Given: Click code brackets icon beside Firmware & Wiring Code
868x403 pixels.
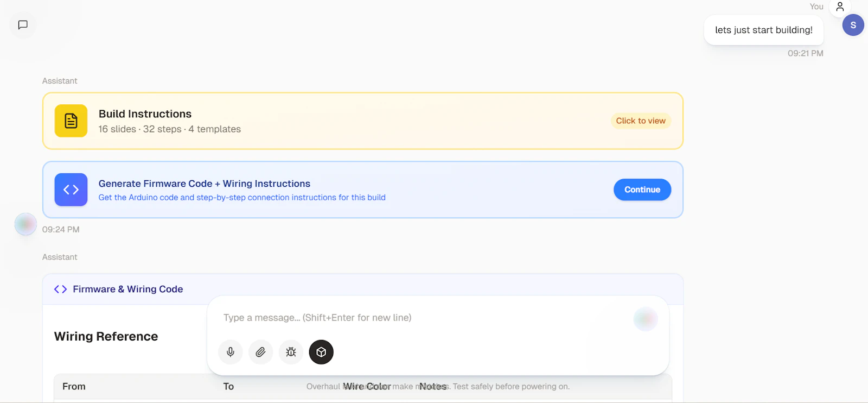Looking at the screenshot, I should 60,289.
